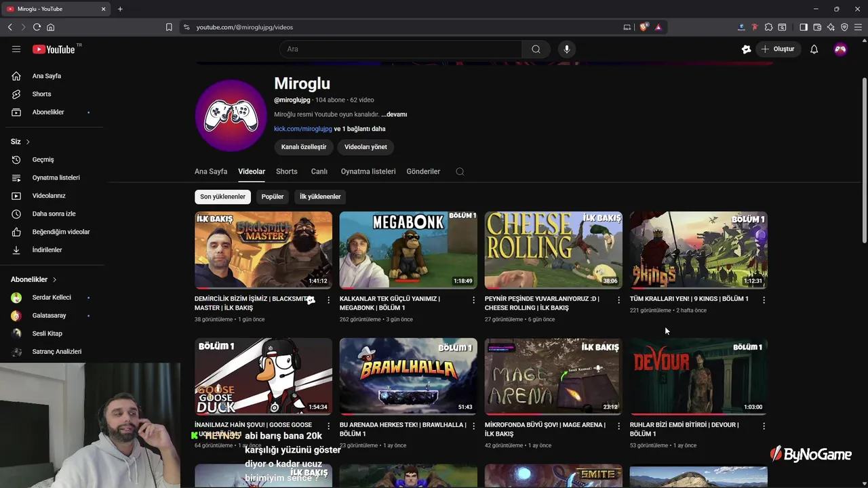Viewport: 868px width, 488px height.
Task: Click the page vertical scrollbar
Action: [x=864, y=159]
